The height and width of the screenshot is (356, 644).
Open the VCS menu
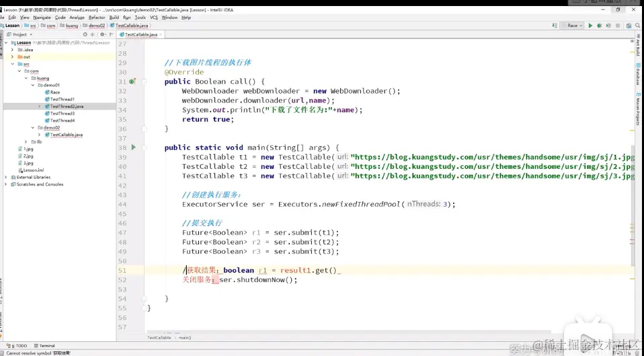tap(154, 17)
